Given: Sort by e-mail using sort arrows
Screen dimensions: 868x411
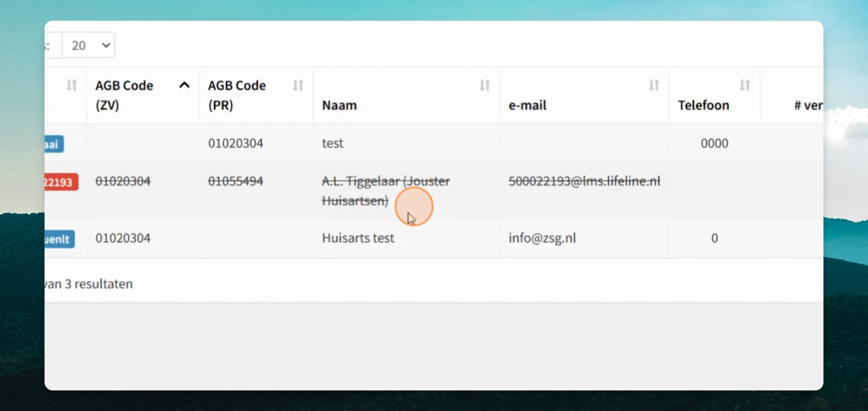Looking at the screenshot, I should coord(654,85).
